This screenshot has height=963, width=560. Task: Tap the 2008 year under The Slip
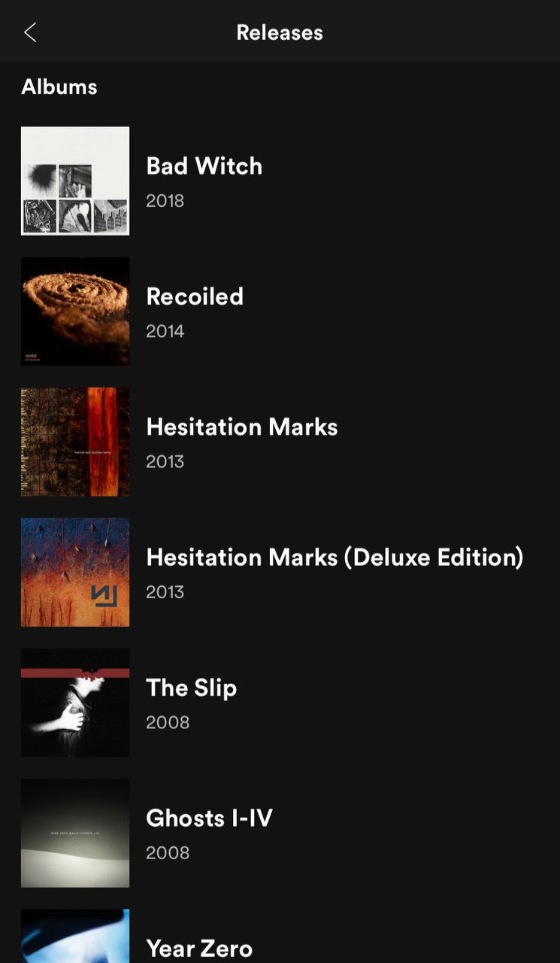point(168,722)
